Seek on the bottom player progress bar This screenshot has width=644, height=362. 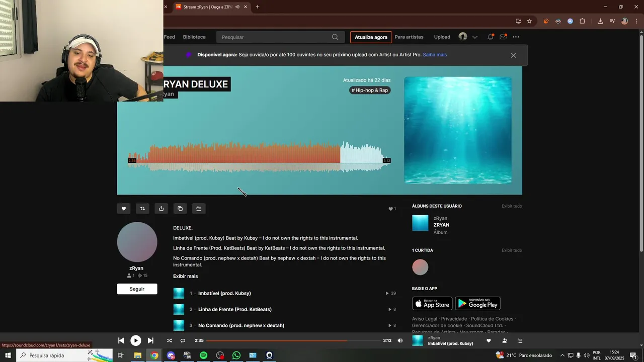293,340
